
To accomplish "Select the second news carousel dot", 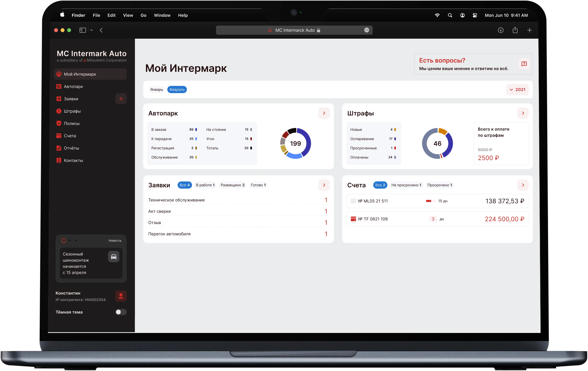I will pos(70,241).
